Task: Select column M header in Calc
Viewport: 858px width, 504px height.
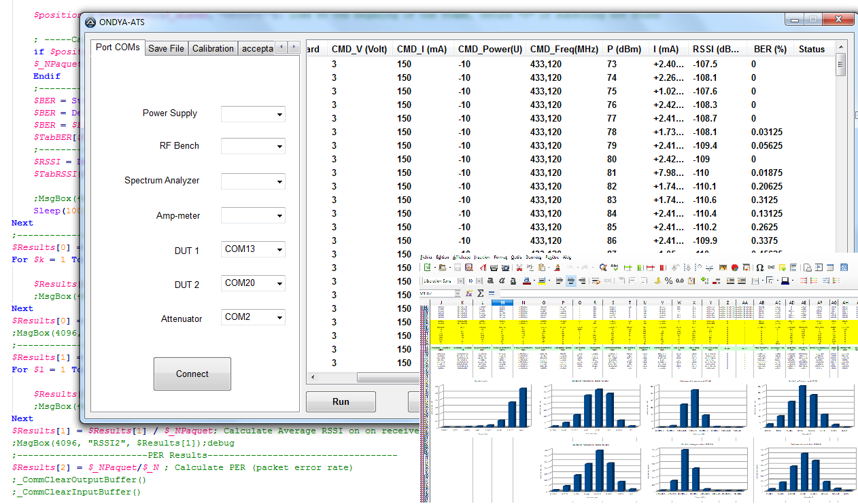Action: pyautogui.click(x=502, y=302)
